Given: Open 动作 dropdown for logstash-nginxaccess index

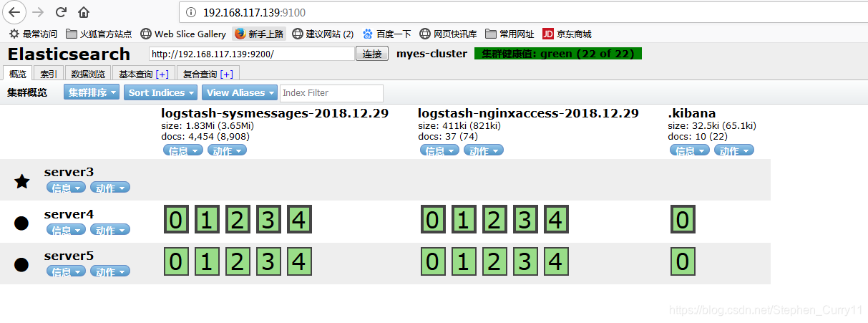Looking at the screenshot, I should [484, 150].
